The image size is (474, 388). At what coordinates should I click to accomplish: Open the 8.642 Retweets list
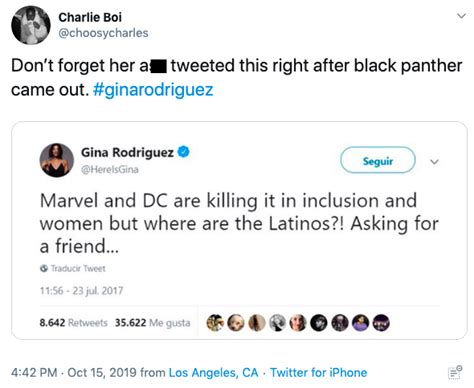point(73,323)
